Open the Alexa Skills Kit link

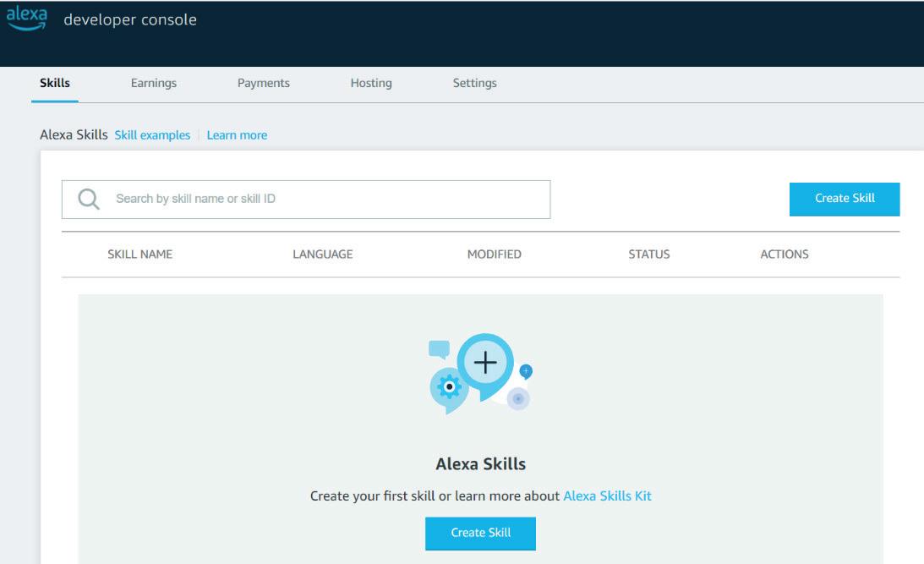pyautogui.click(x=607, y=496)
